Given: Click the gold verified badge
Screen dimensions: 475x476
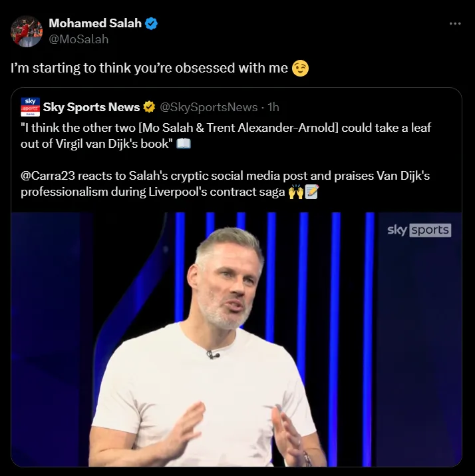Looking at the screenshot, I should click(150, 107).
